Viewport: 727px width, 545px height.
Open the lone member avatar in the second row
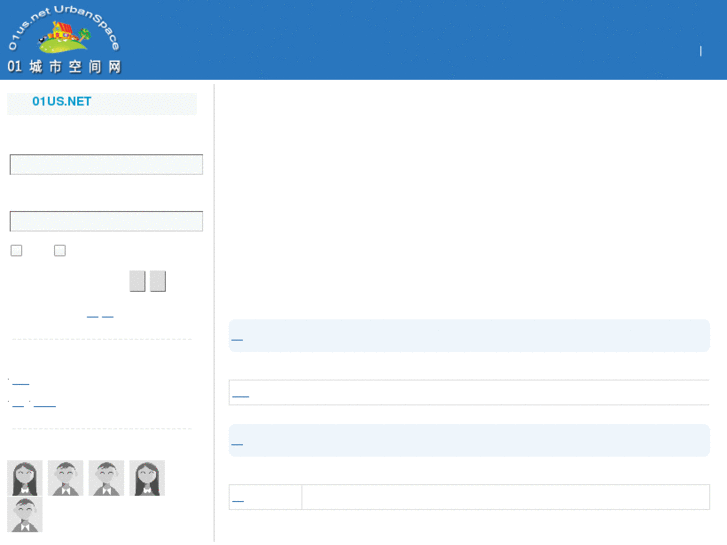25,514
